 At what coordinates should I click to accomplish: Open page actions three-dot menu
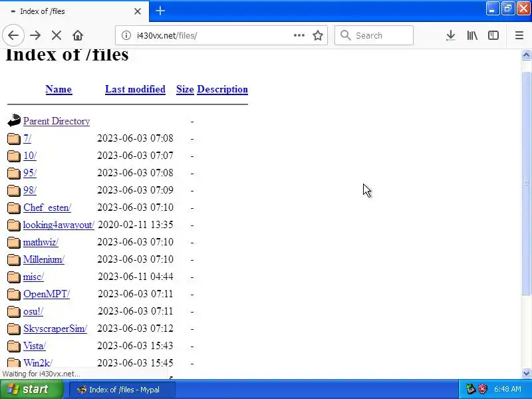[x=299, y=35]
